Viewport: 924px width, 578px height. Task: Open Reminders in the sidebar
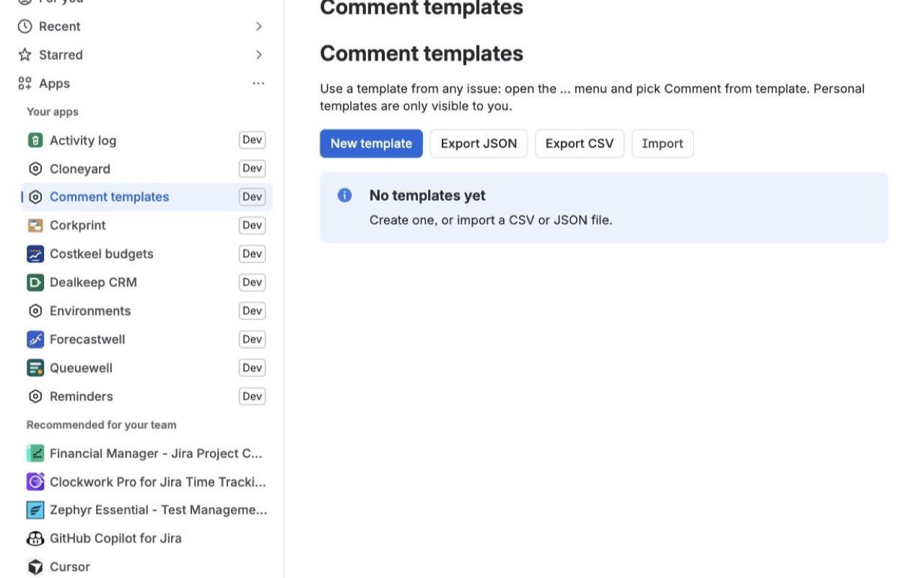click(x=147, y=396)
